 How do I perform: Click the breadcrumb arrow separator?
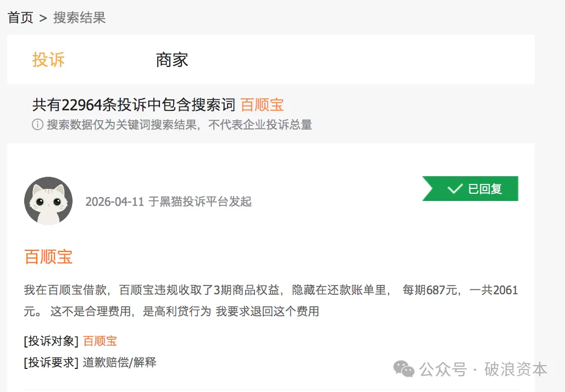point(43,18)
